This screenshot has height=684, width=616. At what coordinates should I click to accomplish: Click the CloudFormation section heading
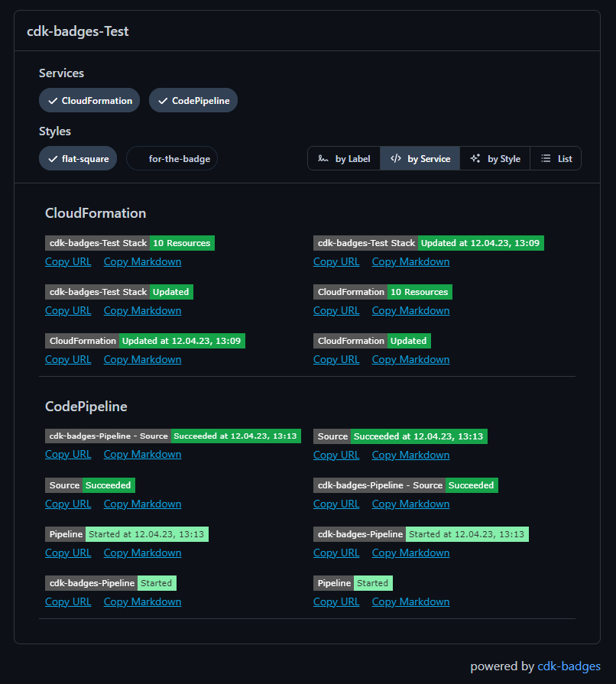(96, 213)
